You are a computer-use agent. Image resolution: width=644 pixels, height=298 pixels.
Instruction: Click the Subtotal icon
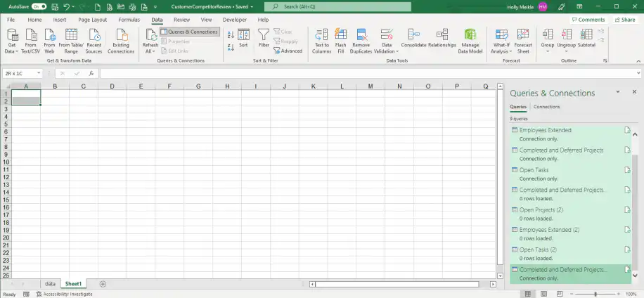click(x=586, y=34)
